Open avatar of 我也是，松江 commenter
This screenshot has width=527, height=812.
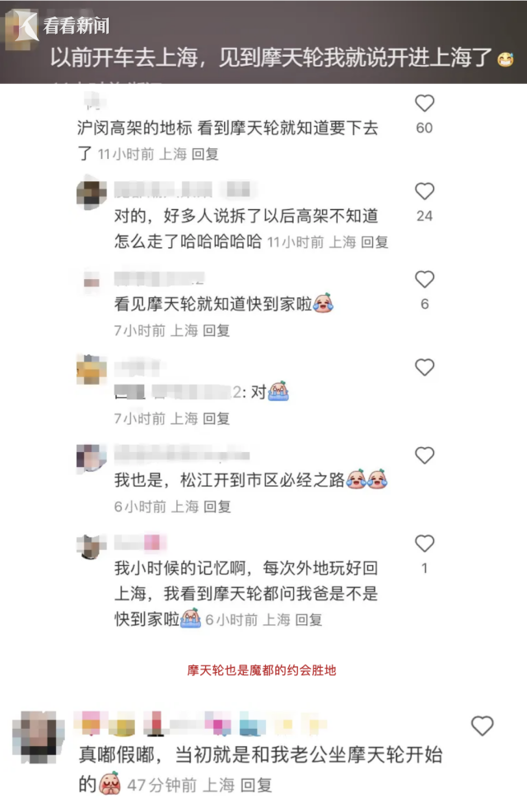[x=91, y=458]
